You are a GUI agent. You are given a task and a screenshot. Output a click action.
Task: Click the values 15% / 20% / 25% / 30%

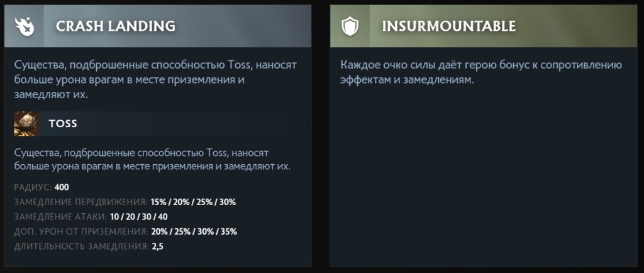193,202
